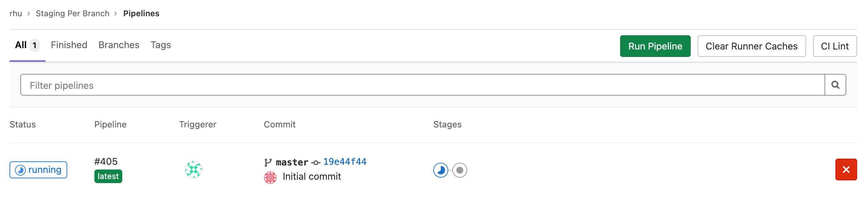Switch to the Finished tab
Screen dimensions: 868x198
click(69, 45)
